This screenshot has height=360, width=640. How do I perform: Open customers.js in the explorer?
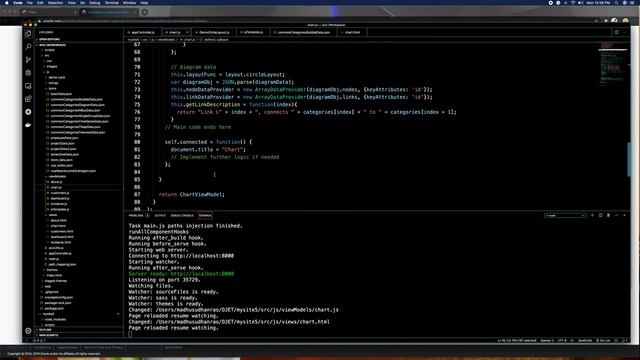(60, 193)
